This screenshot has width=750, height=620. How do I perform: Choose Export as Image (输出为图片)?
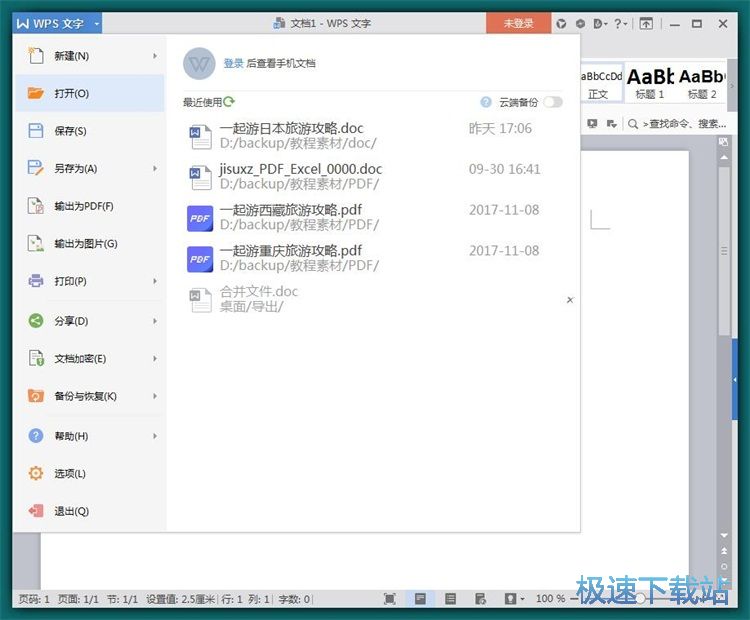click(x=90, y=244)
